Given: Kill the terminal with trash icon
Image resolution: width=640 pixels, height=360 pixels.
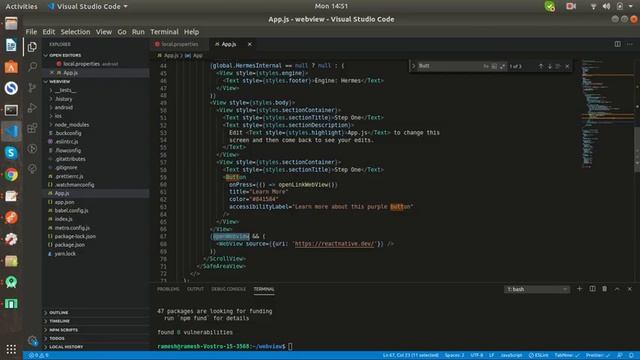Looking at the screenshot, I should click(604, 289).
